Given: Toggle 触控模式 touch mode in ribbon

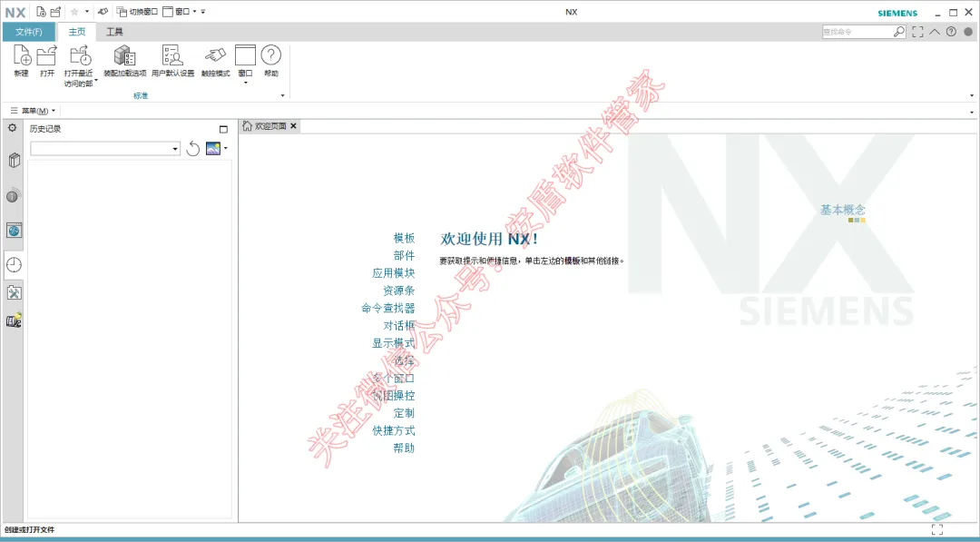Looking at the screenshot, I should [215, 61].
